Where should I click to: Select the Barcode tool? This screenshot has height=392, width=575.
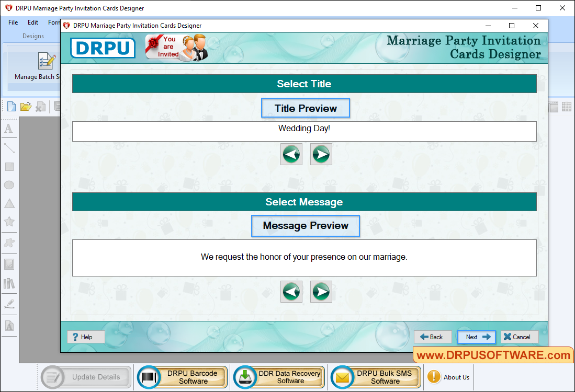coord(9,283)
